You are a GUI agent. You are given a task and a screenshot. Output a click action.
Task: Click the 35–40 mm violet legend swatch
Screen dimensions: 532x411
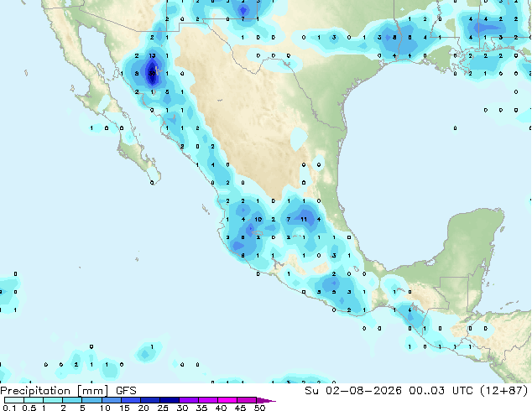[208, 400]
